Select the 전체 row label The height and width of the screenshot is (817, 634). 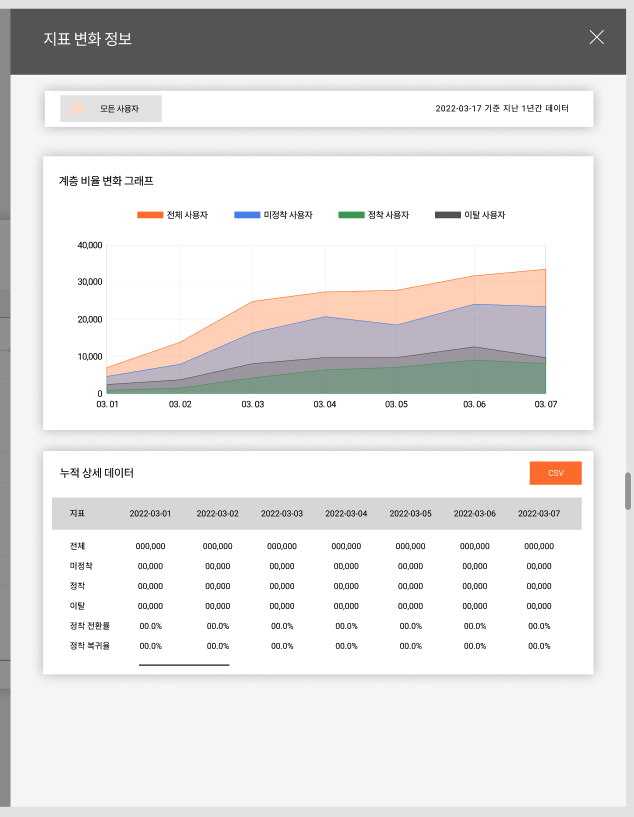tap(77, 546)
